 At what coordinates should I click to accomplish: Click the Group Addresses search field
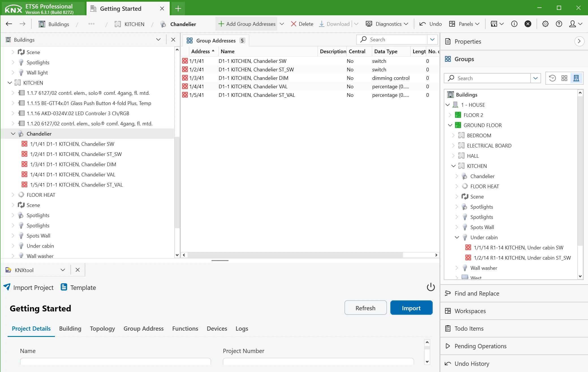(392, 39)
